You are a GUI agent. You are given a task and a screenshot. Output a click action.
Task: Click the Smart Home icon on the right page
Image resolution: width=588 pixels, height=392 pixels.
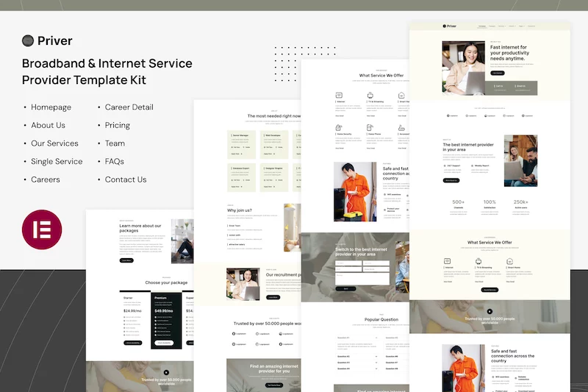point(509,261)
